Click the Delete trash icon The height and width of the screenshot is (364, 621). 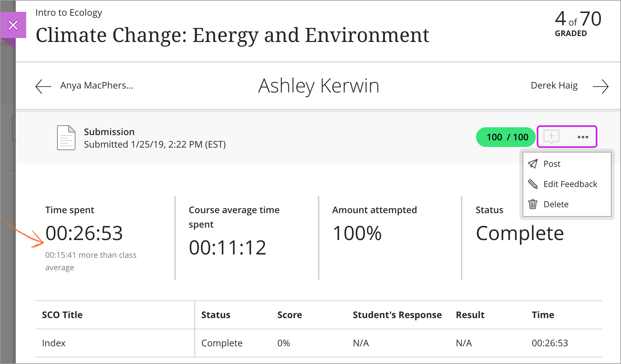[533, 204]
